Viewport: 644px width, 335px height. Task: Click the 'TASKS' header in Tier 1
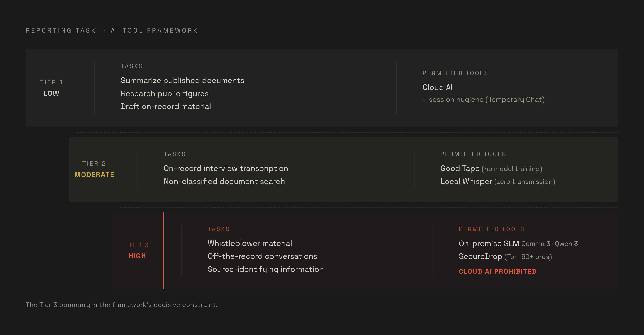coord(132,66)
